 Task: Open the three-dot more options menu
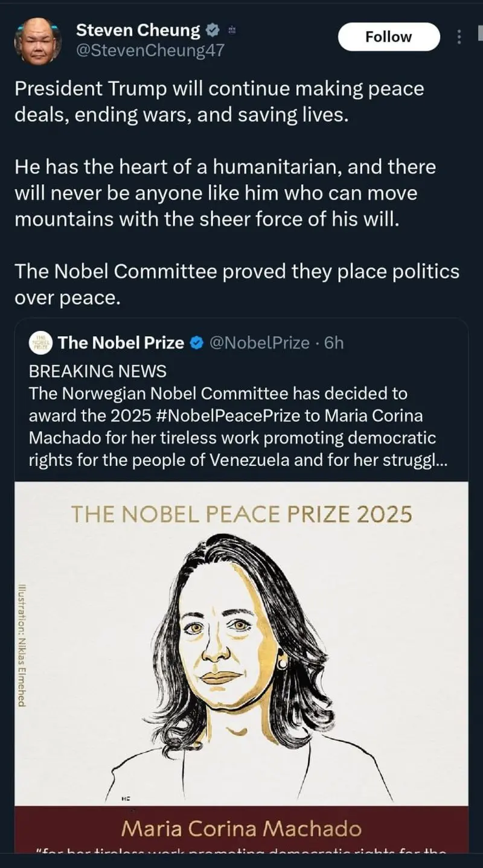[459, 37]
